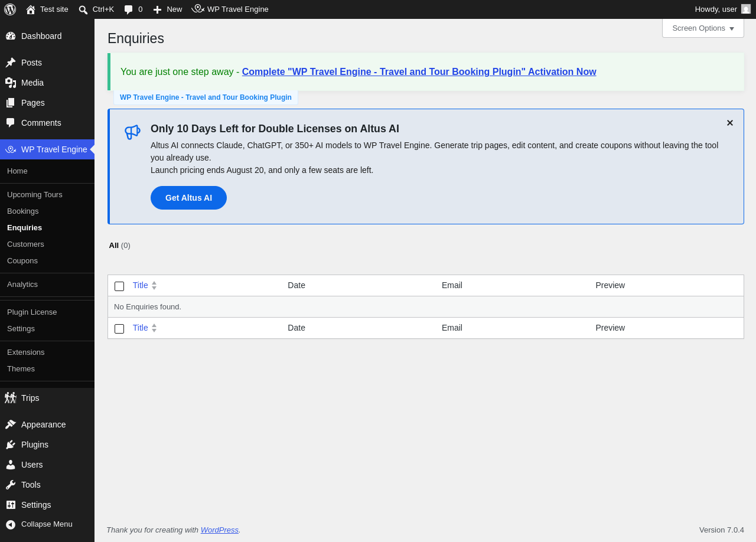This screenshot has width=756, height=542.
Task: Tick the select-all checkbox in table header
Action: click(x=119, y=286)
